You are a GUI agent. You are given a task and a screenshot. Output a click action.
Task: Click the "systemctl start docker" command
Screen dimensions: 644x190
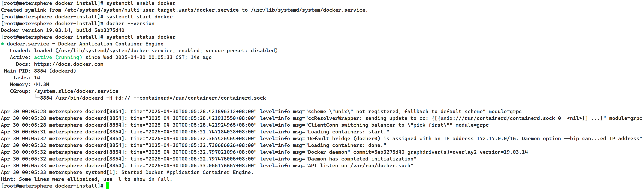(x=139, y=17)
